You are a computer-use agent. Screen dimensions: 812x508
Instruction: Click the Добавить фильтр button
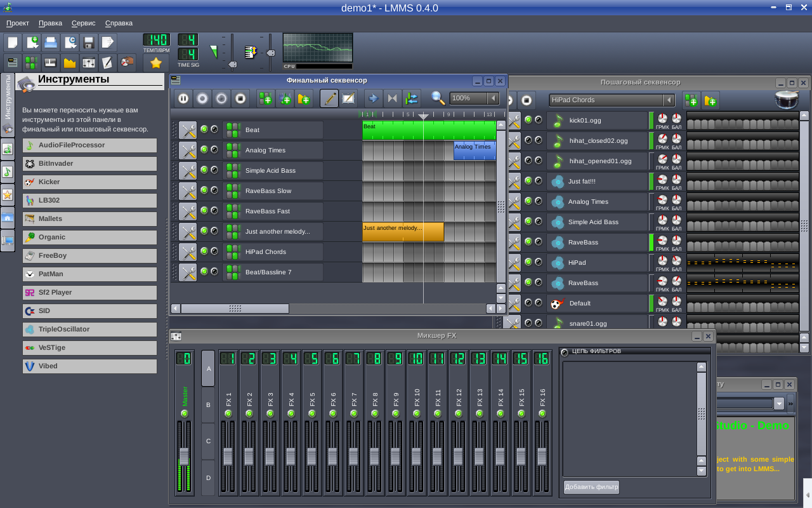coord(591,487)
